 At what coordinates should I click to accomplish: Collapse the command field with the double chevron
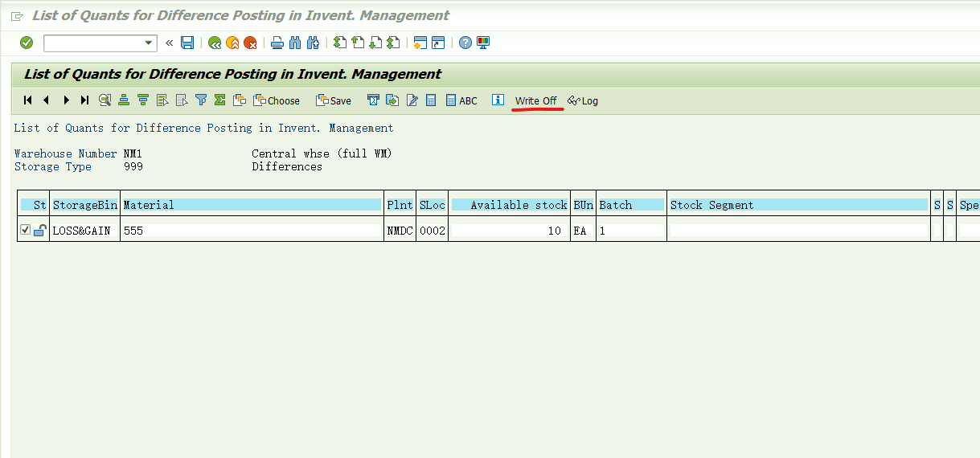click(169, 43)
